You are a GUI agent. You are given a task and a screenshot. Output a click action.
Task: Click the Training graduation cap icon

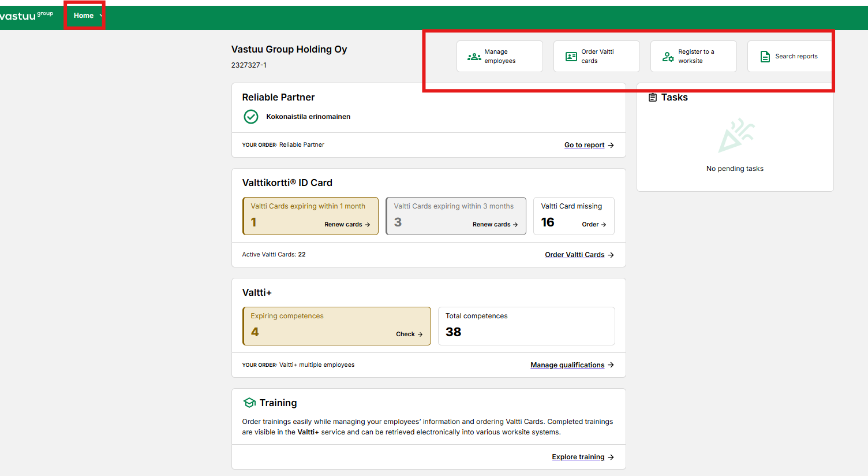coord(249,403)
